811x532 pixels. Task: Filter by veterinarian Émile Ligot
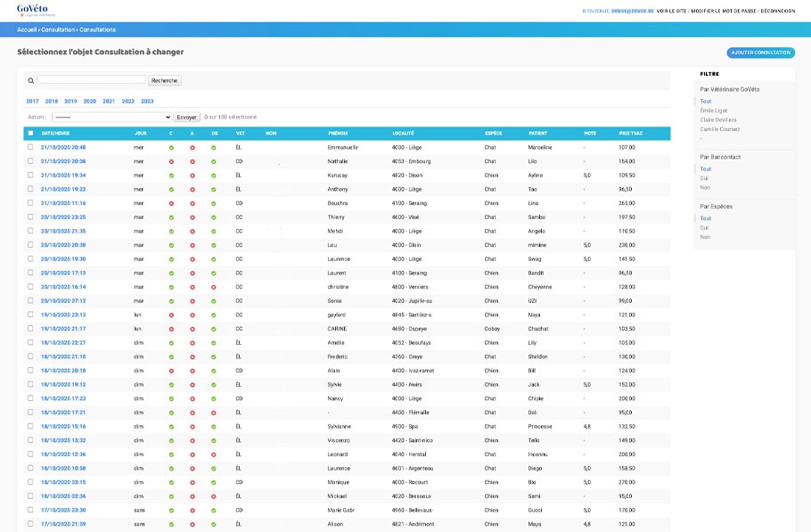click(x=714, y=110)
